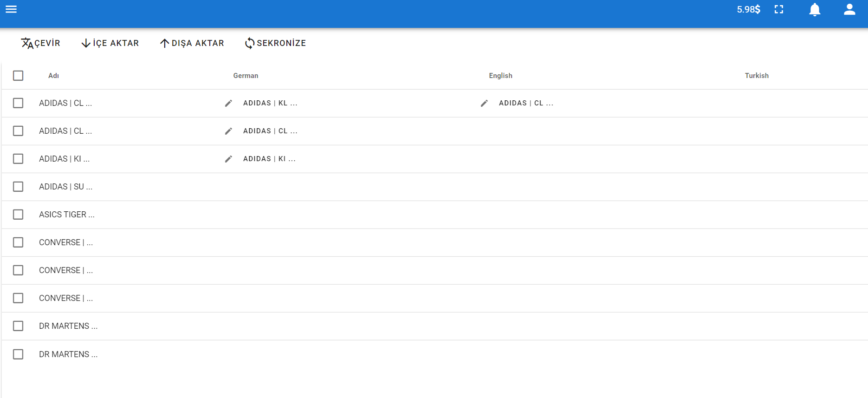Click the Çevir translate button

click(40, 43)
